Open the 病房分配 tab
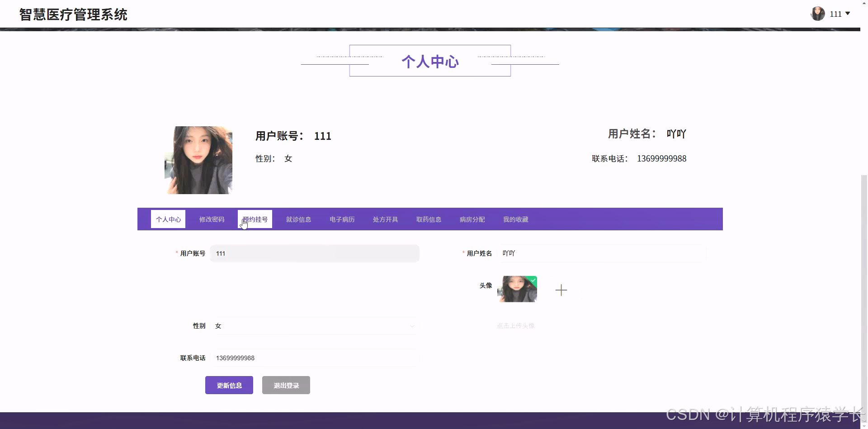This screenshot has height=429, width=868. point(472,219)
